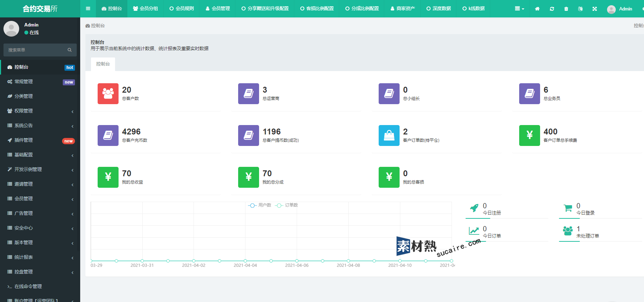The image size is (644, 302).
Task: Click the 控制台 breadcrumb link
Action: tap(95, 26)
